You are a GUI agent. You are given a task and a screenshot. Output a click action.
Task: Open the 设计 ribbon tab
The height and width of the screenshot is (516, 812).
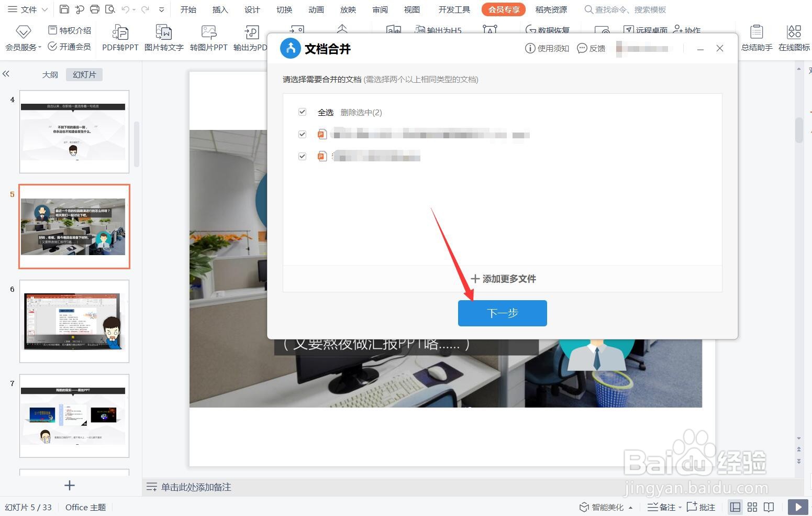[x=252, y=9]
